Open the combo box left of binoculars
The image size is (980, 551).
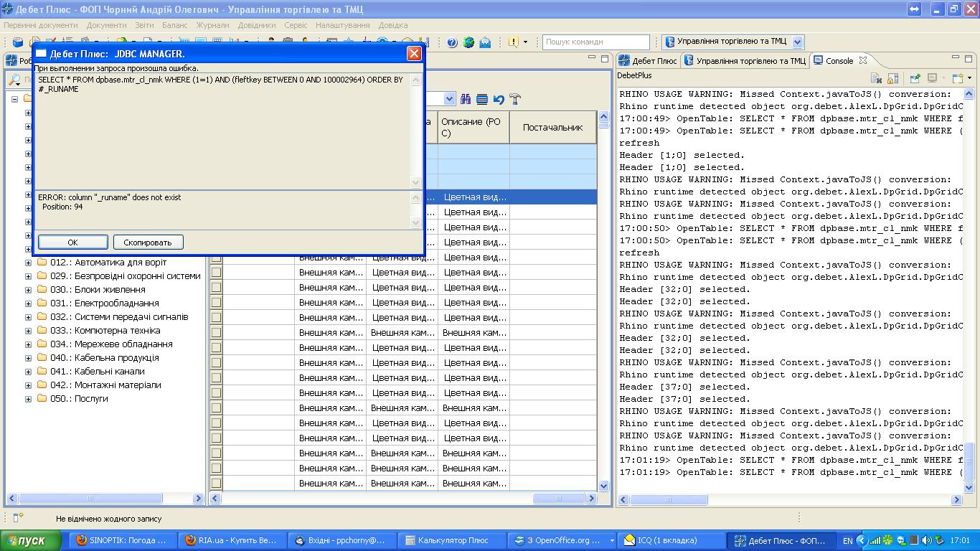[449, 99]
